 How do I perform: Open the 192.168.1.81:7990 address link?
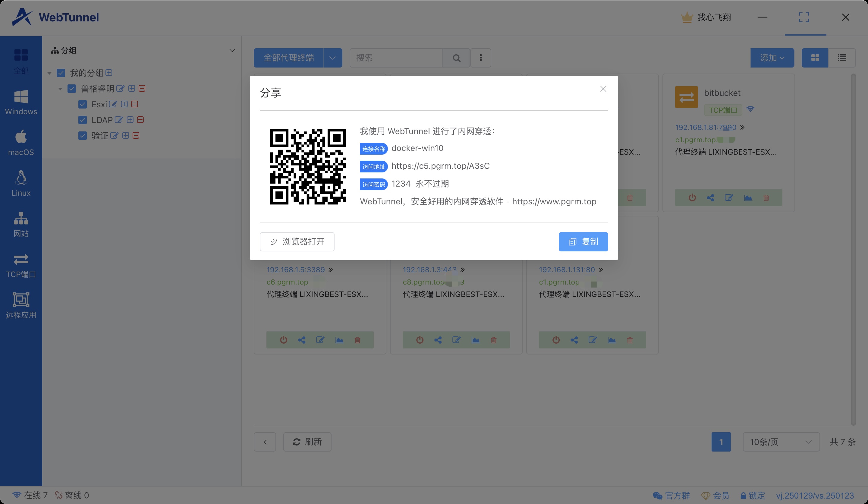click(706, 128)
